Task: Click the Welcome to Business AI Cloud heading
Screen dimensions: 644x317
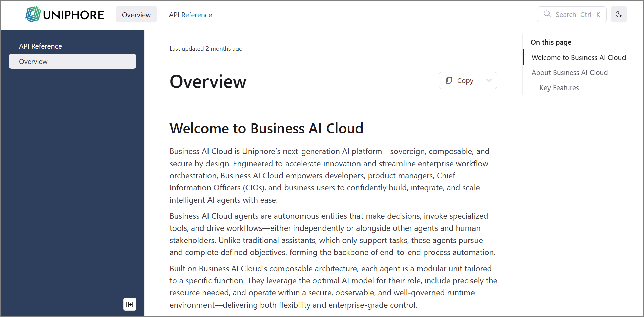Action: tap(266, 128)
